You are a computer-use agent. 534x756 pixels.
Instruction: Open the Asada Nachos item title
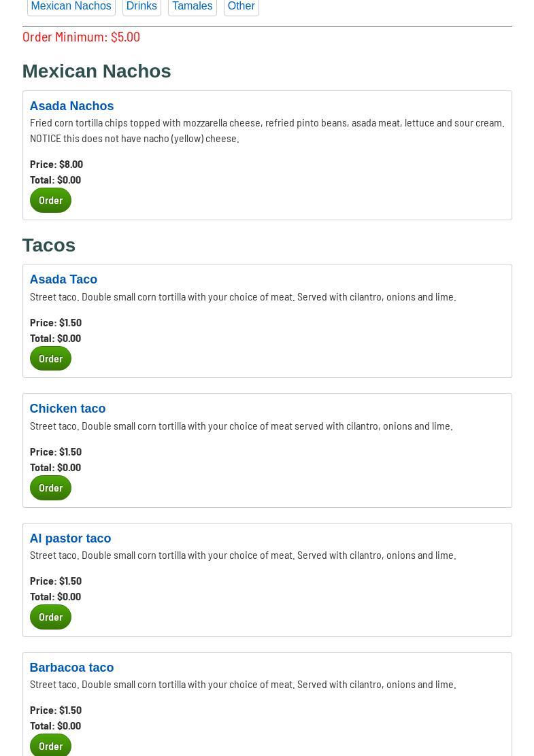click(71, 106)
